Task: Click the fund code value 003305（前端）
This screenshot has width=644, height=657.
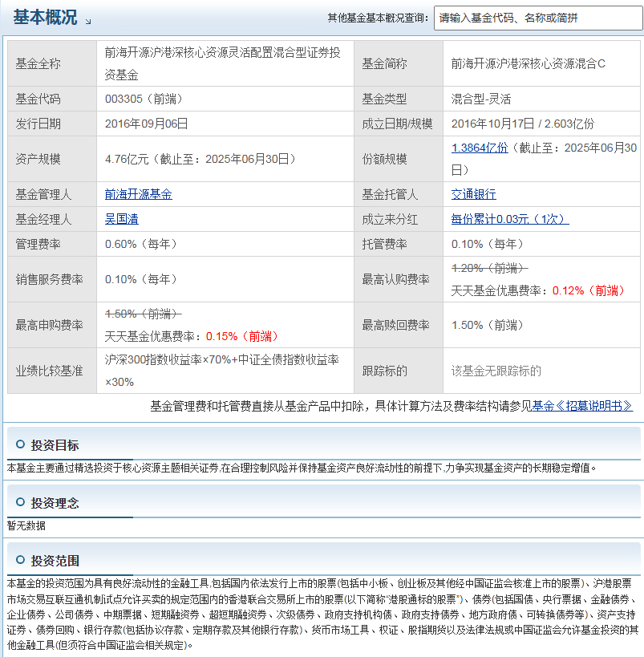Action: [144, 99]
